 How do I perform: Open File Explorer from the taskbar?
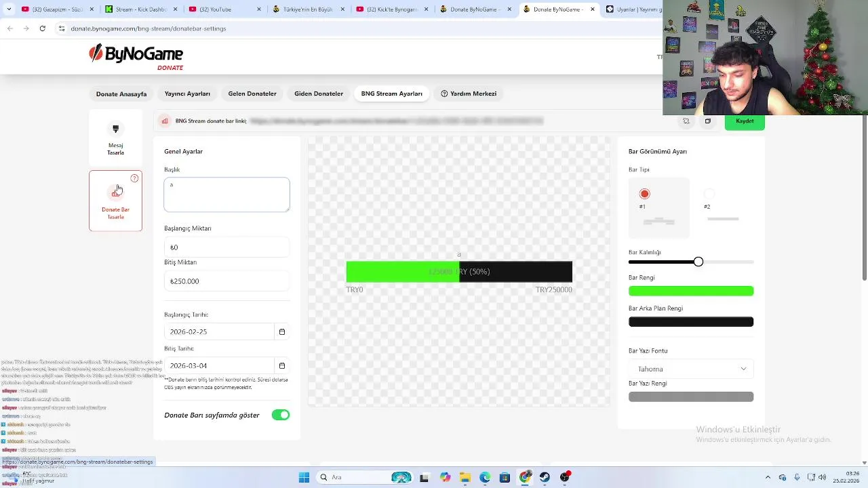pyautogui.click(x=465, y=477)
